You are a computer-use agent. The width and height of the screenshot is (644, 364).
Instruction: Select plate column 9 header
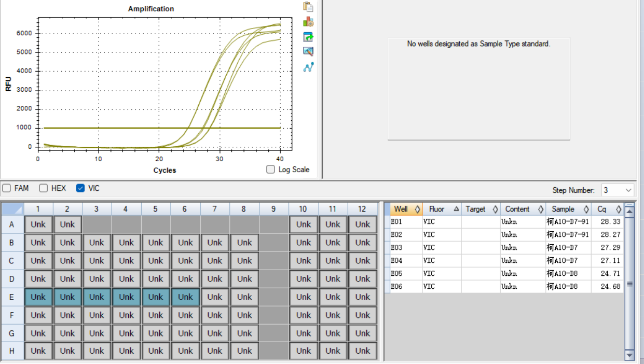273,209
